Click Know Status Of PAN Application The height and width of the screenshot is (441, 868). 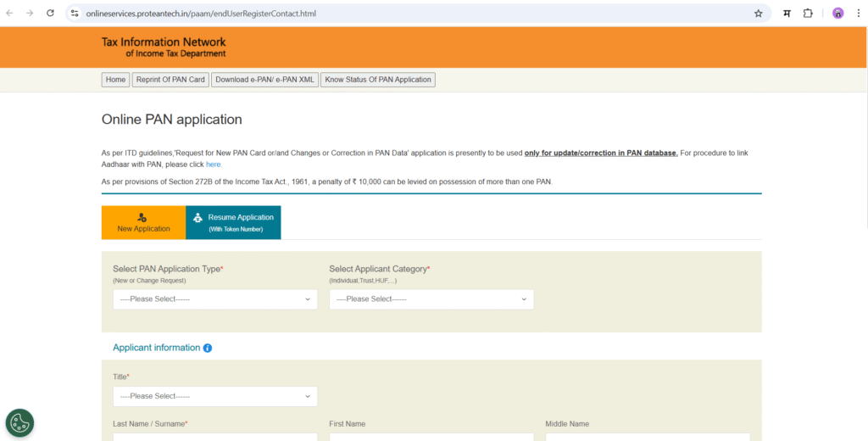377,80
